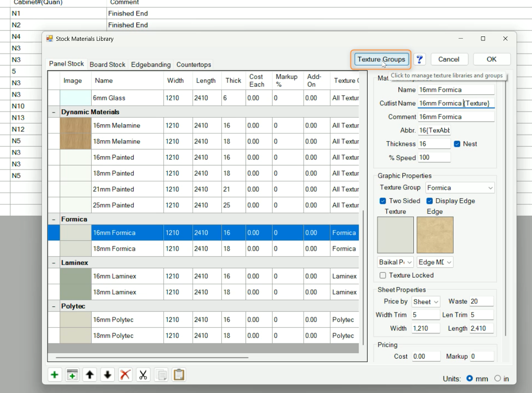Click the Texture Groups button
The image size is (532, 393).
(x=381, y=60)
